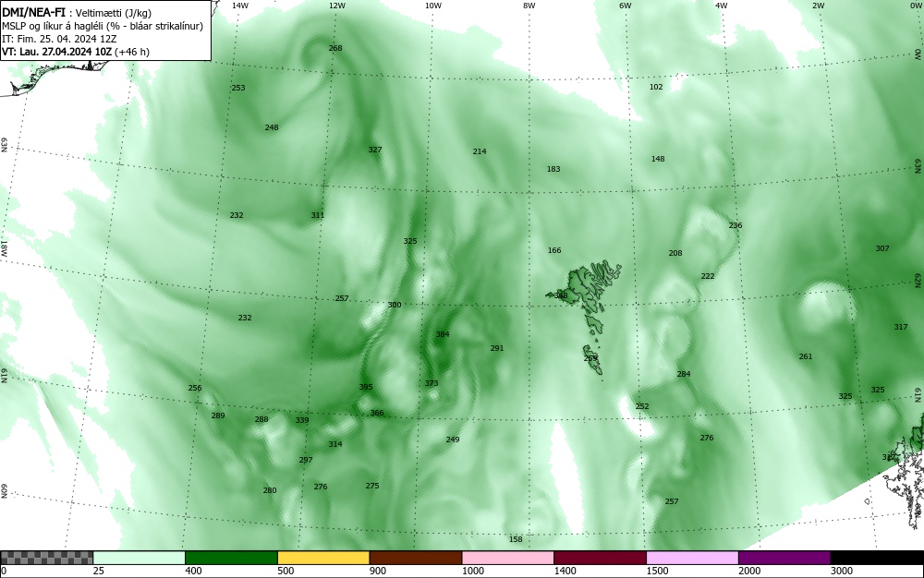Click the map value '256'

(x=194, y=388)
